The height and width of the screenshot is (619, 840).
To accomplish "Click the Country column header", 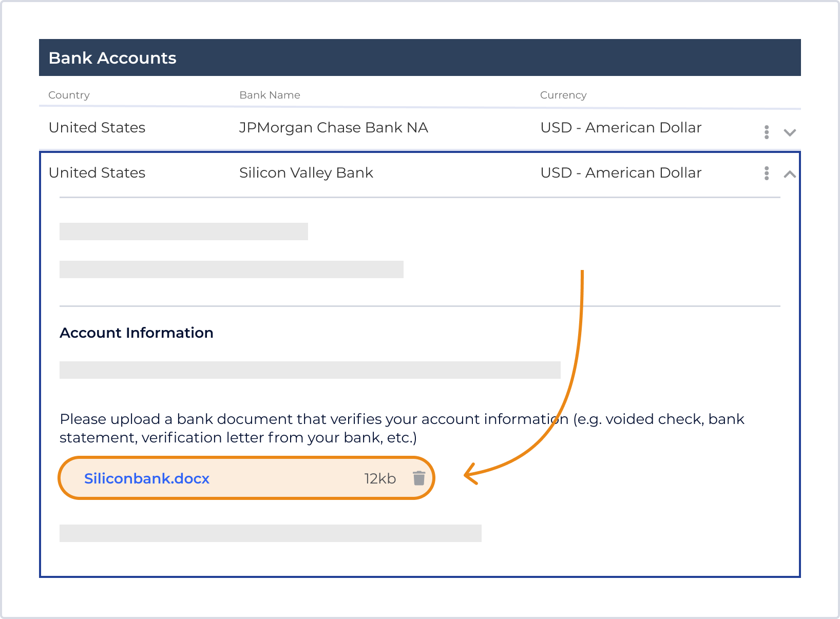I will click(x=69, y=95).
